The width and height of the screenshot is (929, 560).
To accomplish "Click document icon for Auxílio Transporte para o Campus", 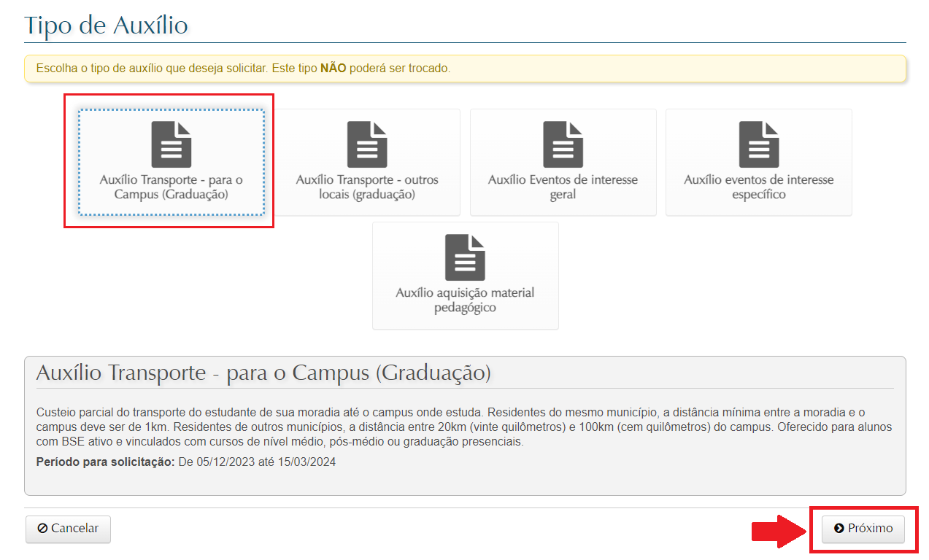I will pos(171,144).
